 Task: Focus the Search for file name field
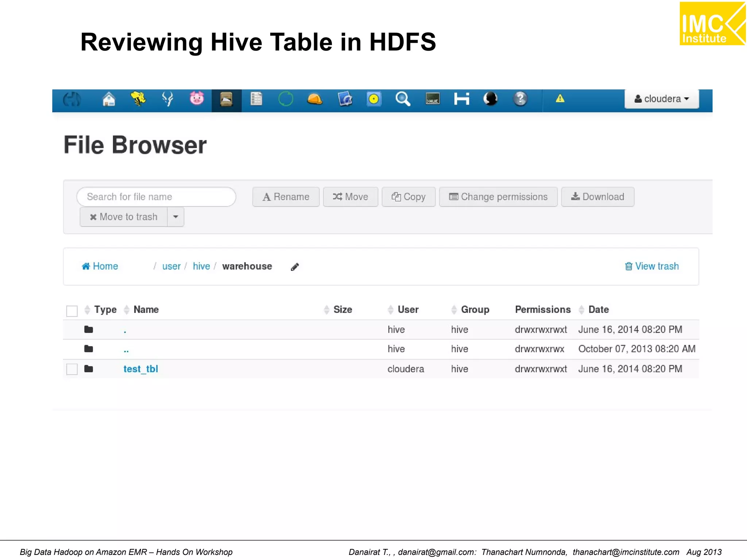point(156,197)
